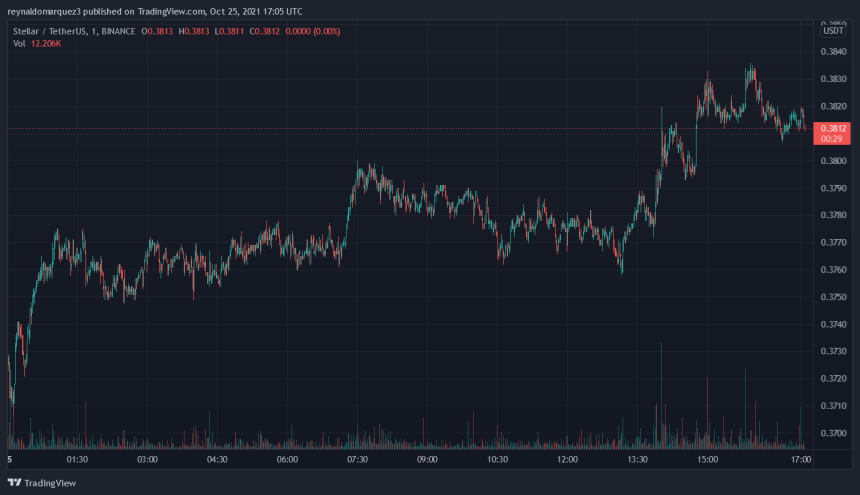Click the publisher name reynaldomarquez3

(50, 12)
